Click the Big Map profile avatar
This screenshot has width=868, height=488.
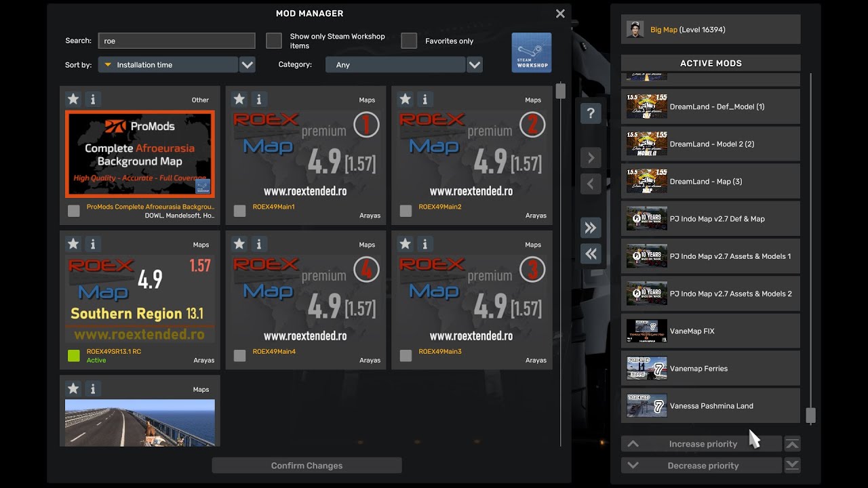coord(635,29)
